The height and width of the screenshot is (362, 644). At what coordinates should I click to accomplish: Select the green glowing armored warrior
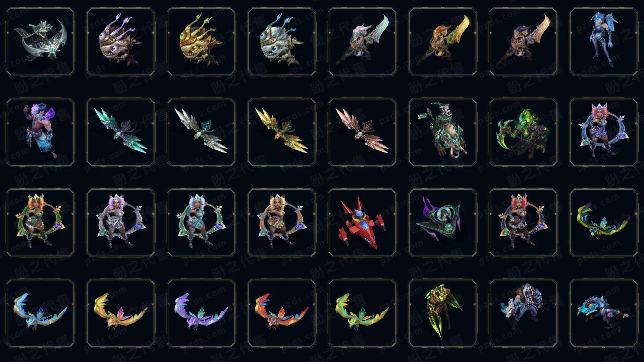[x=443, y=313]
